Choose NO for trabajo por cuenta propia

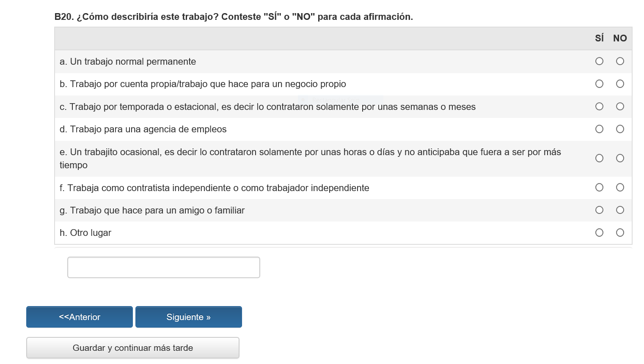620,84
